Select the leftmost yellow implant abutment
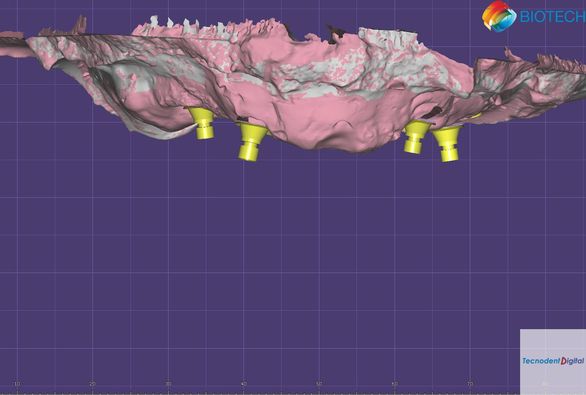This screenshot has height=395, width=586. pos(202,123)
